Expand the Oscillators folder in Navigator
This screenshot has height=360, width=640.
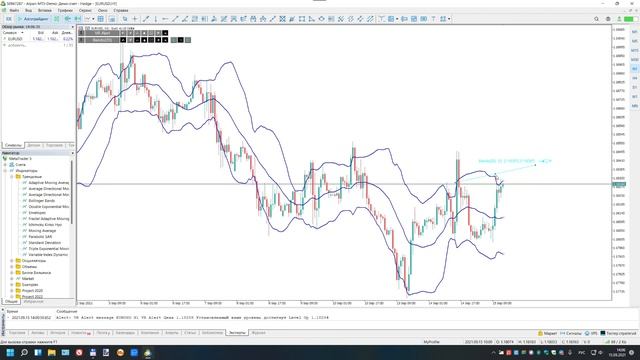[x=12, y=260]
